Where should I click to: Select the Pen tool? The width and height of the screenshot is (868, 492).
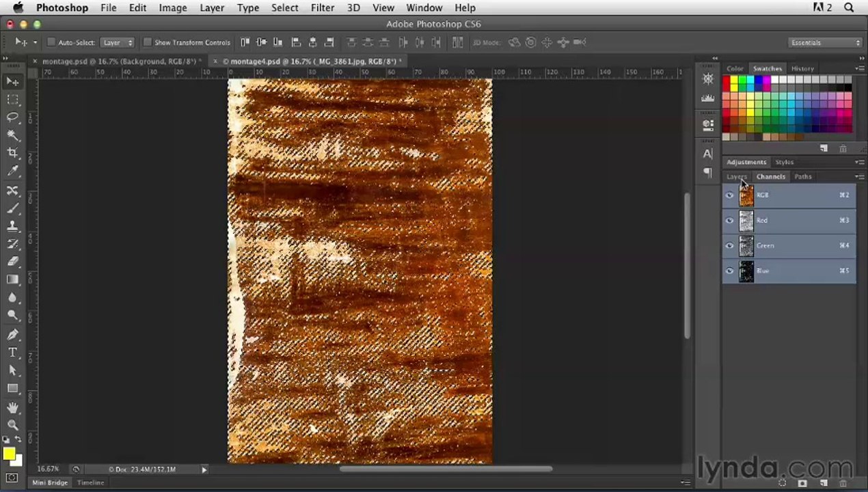pos(12,335)
